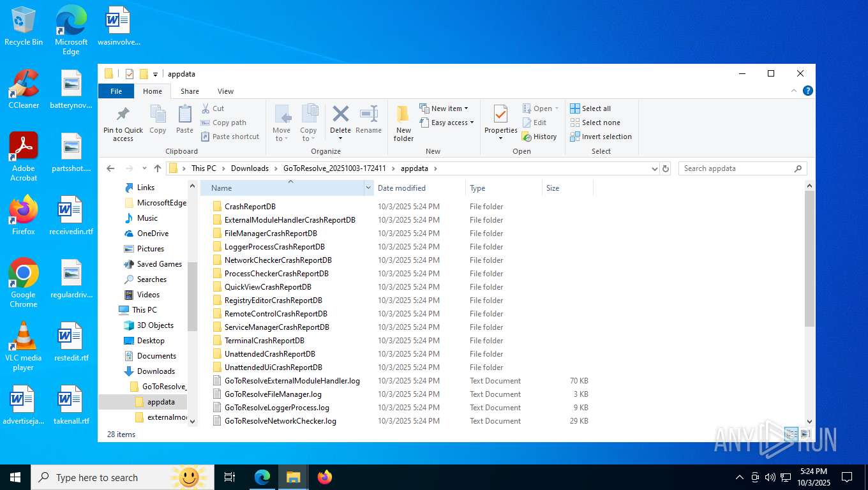The image size is (868, 490).
Task: Click the red Delete icon
Action: 340,115
